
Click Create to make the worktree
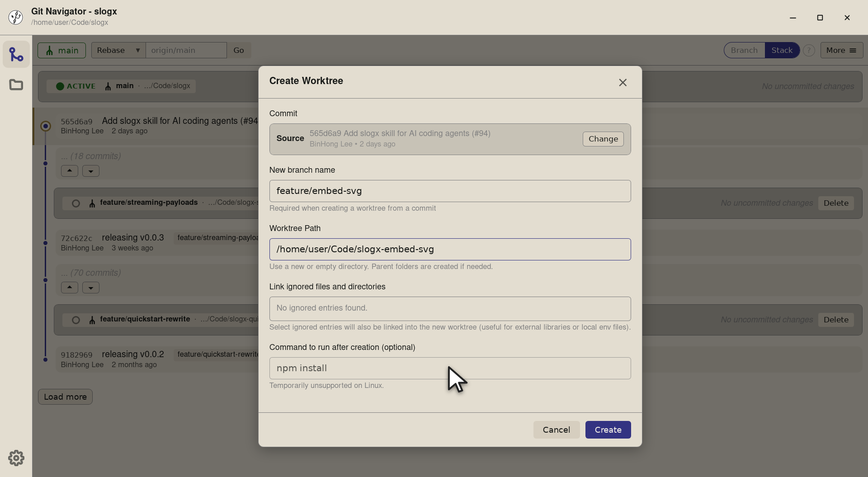point(608,430)
